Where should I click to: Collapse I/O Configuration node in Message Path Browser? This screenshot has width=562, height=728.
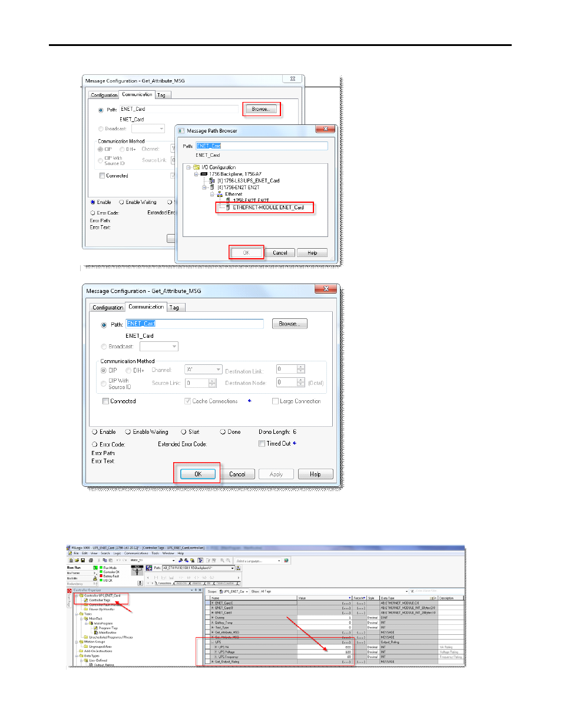pyautogui.click(x=189, y=167)
